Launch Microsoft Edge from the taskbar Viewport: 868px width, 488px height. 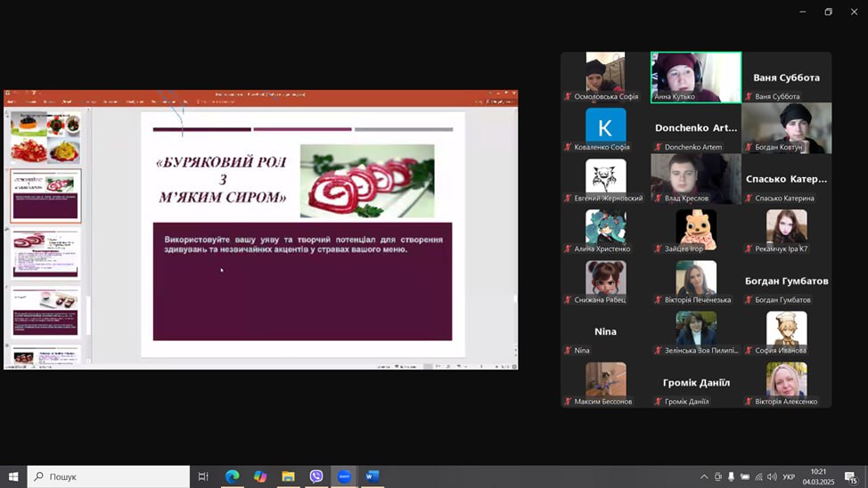(232, 476)
